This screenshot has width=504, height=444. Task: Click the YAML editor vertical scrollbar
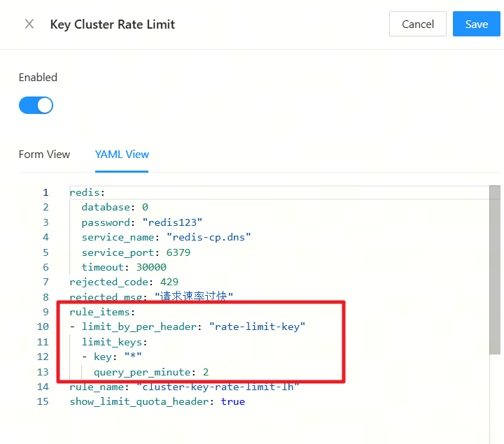[x=495, y=270]
